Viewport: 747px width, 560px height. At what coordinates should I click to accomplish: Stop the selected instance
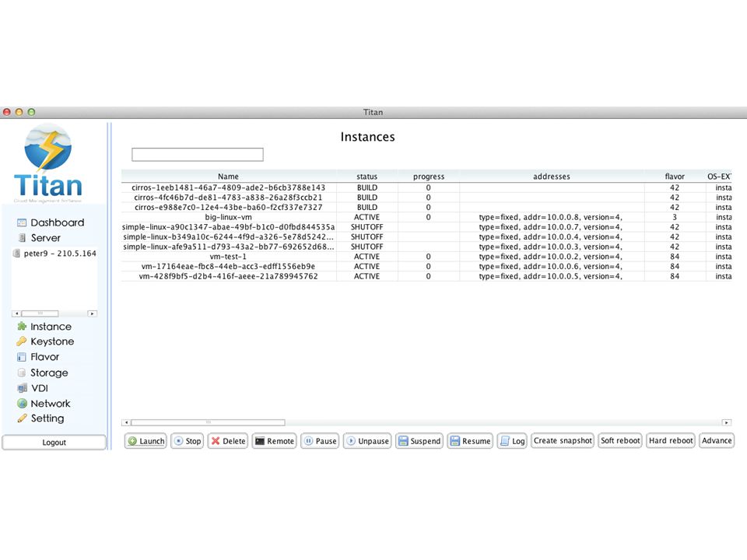(x=188, y=441)
